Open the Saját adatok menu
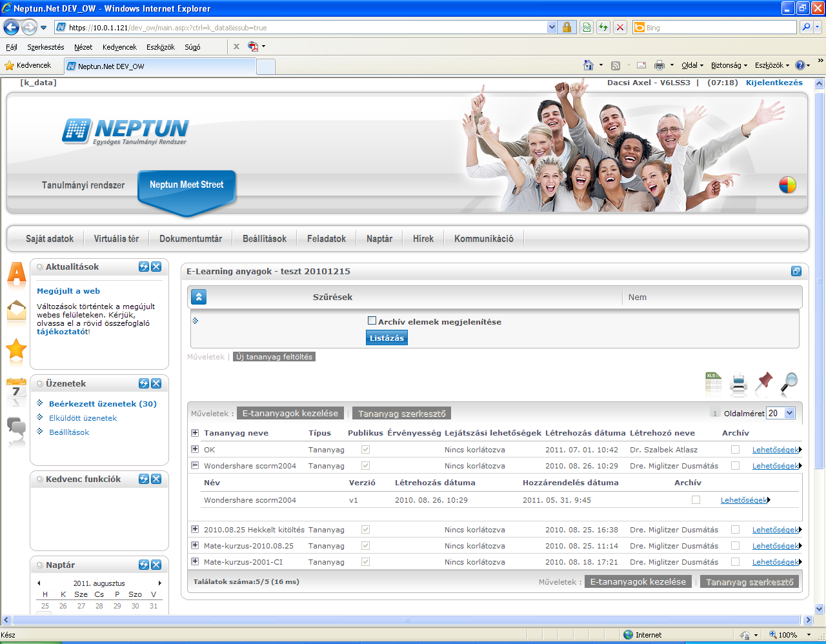Image resolution: width=826 pixels, height=644 pixels. (x=50, y=239)
